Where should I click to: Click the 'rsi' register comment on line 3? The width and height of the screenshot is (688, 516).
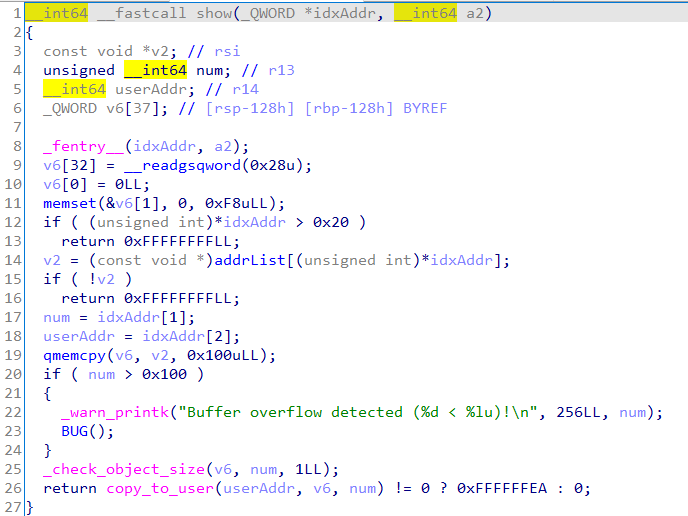coord(227,51)
